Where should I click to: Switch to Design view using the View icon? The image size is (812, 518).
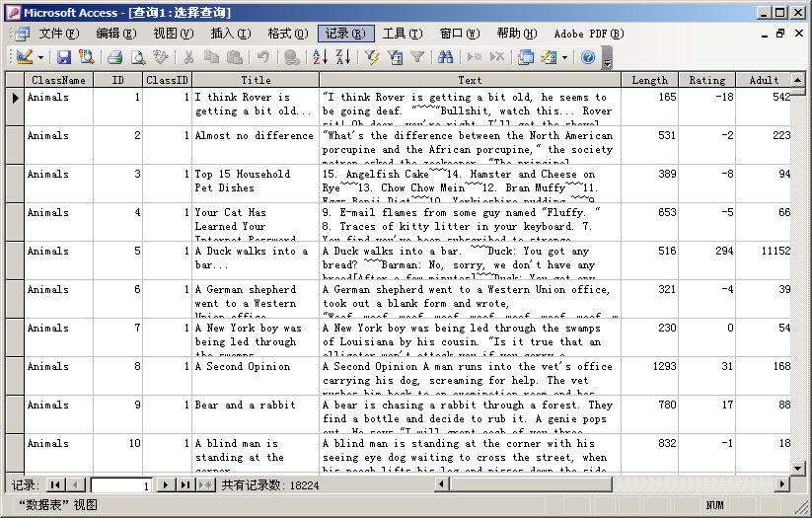25,57
